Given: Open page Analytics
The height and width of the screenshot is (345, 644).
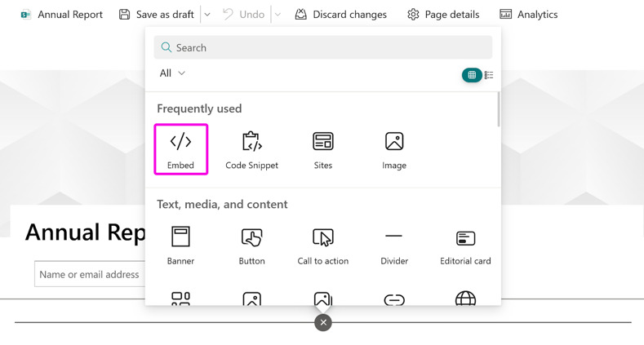Looking at the screenshot, I should (x=529, y=15).
